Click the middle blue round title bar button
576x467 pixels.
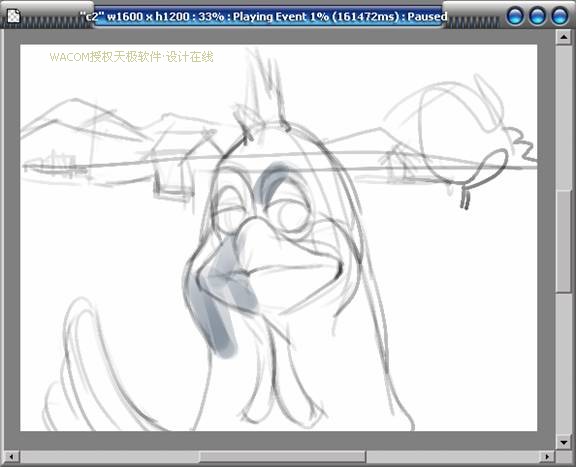tap(537, 16)
